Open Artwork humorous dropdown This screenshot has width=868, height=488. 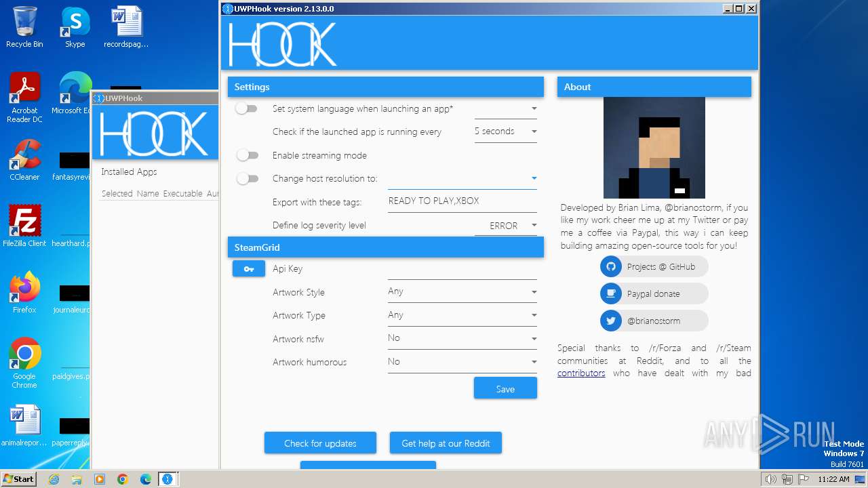pos(462,362)
